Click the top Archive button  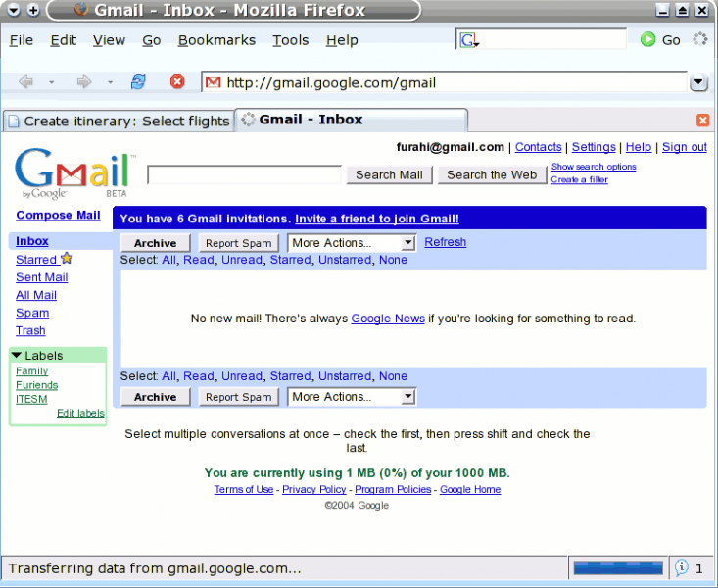(155, 243)
